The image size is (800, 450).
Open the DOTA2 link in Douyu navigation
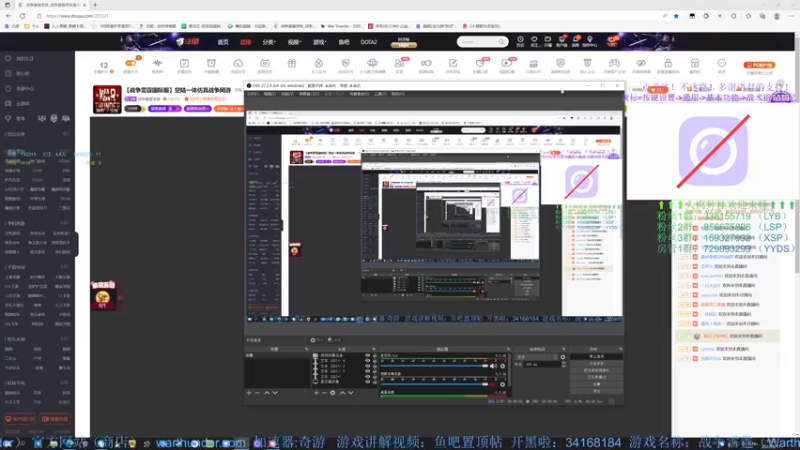pyautogui.click(x=368, y=42)
